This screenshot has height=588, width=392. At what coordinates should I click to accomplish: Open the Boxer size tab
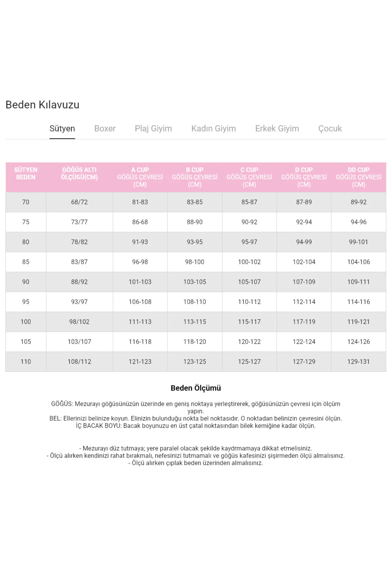click(105, 128)
